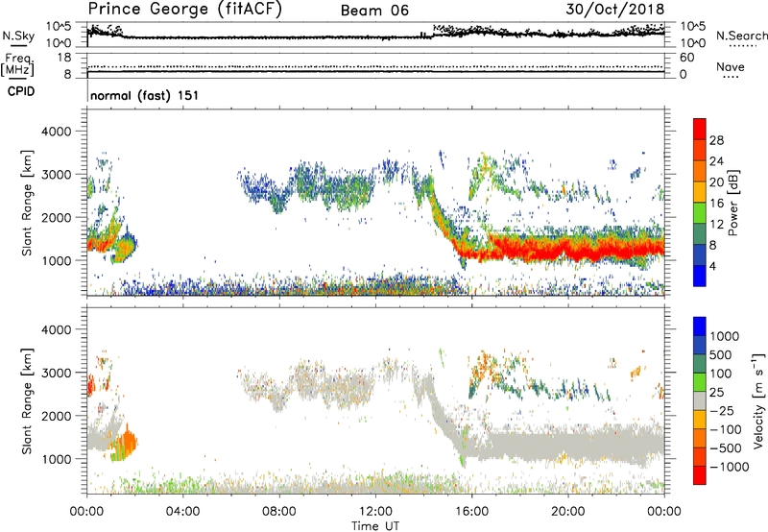This screenshot has width=768, height=532.
Task: Click the "500" label on the velocity colorbar
Action: click(x=721, y=355)
